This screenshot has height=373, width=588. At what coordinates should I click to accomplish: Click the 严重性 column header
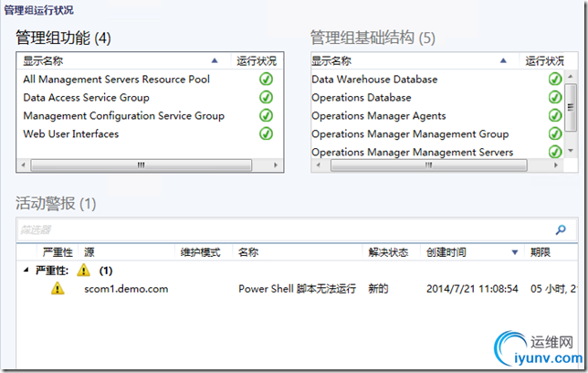(58, 252)
